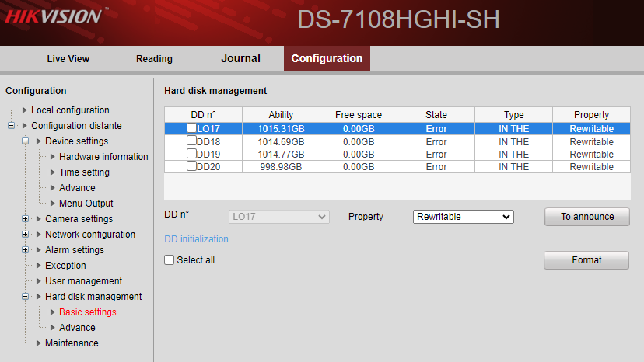Select the 1014.77GB capacity cell
This screenshot has width=644, height=362.
(x=281, y=155)
